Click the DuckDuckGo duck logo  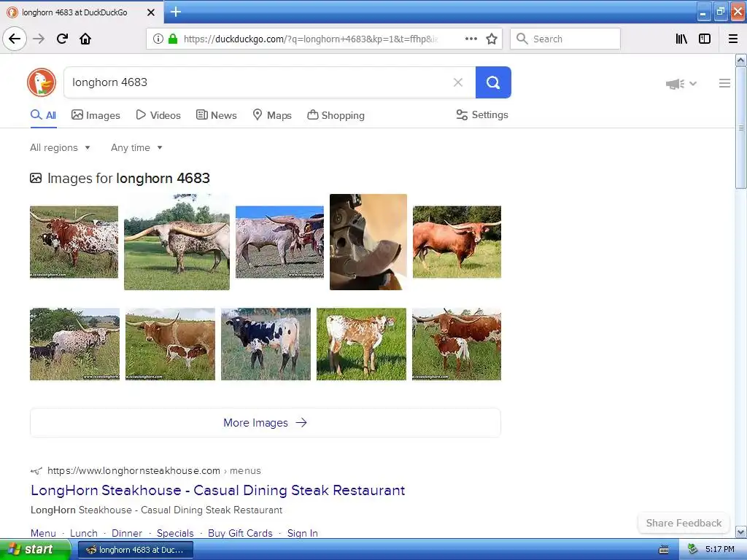click(x=42, y=82)
